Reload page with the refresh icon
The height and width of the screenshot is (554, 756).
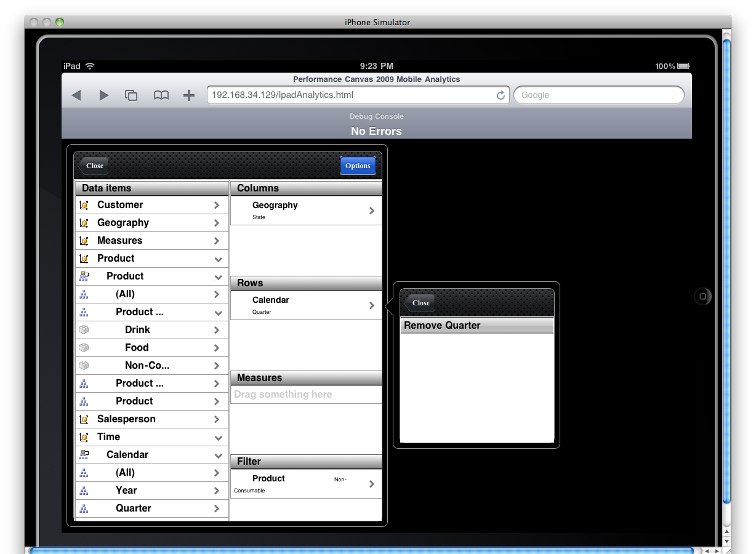501,95
